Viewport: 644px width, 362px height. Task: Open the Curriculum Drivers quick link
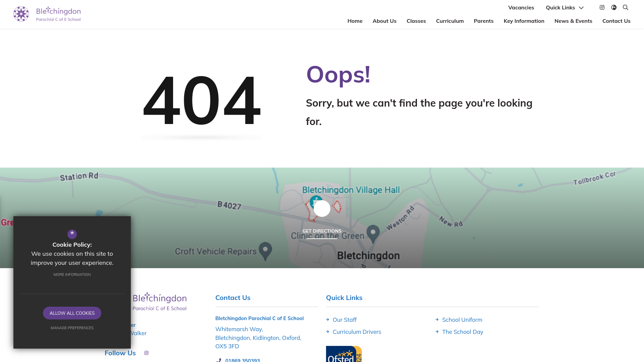(x=357, y=332)
